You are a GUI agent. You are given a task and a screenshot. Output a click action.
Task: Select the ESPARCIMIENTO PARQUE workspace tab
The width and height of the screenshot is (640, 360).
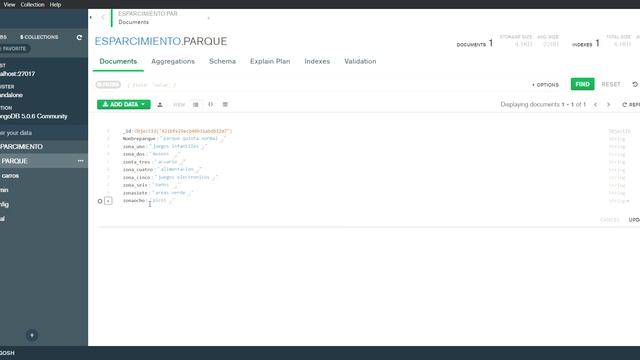[x=159, y=18]
